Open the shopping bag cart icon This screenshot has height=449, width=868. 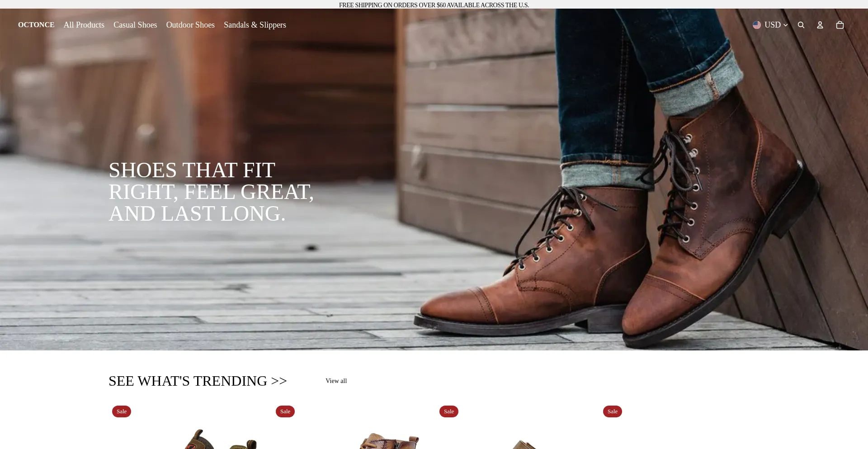coord(840,25)
